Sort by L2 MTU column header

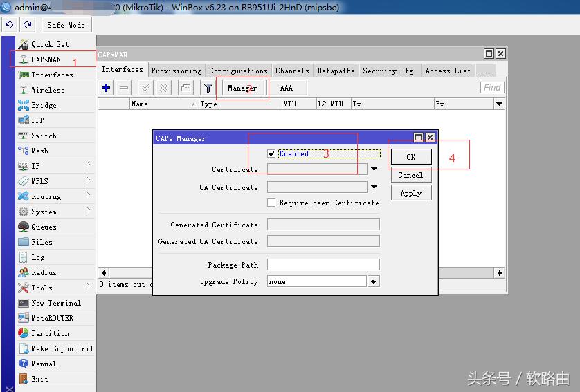(334, 104)
